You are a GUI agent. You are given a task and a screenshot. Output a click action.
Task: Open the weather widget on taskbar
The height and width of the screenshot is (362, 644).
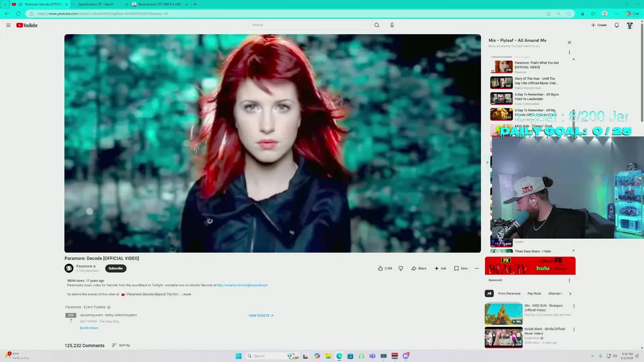16,356
